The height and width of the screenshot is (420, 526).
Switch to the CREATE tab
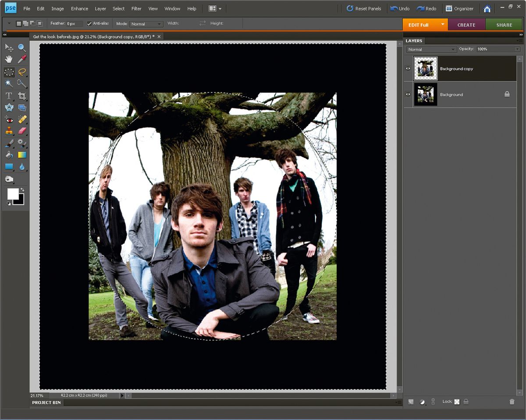click(x=466, y=25)
